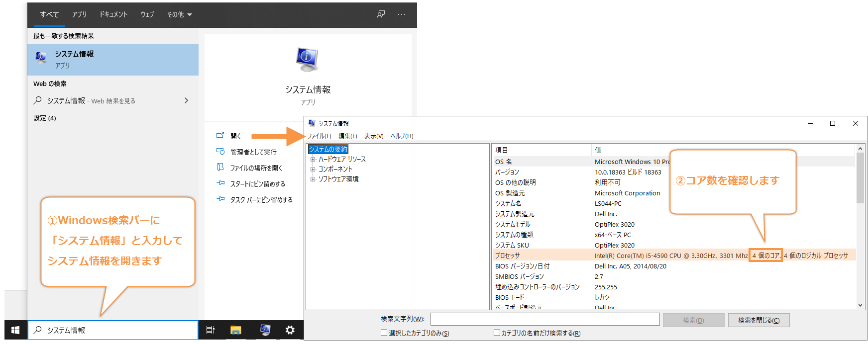
Task: Expand the ソフトウェア環境 tree node
Action: (313, 179)
